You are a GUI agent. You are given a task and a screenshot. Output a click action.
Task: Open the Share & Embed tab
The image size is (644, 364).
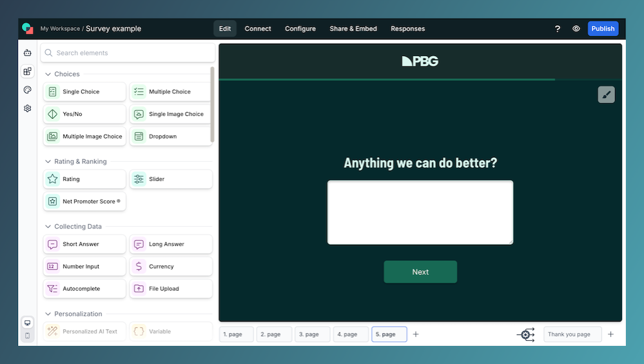pyautogui.click(x=353, y=29)
